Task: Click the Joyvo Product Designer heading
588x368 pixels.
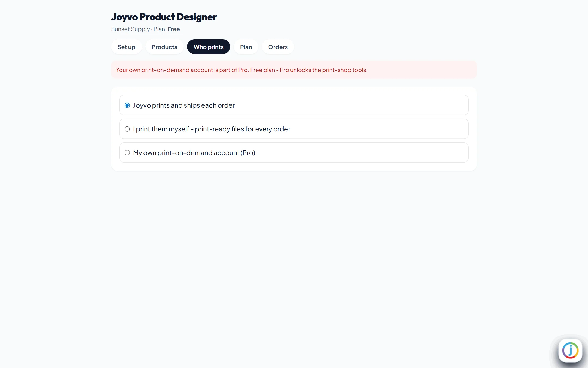Action: [x=164, y=17]
